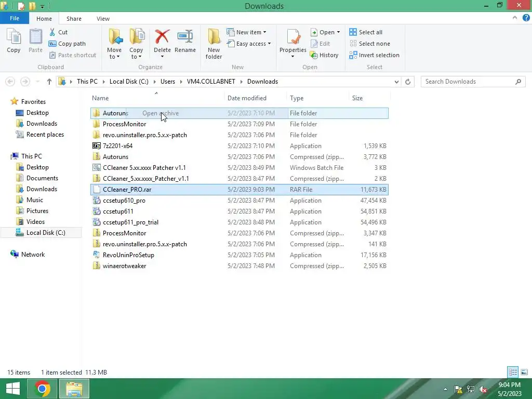Click Users in the address breadcrumb
532x399 pixels.
click(168, 82)
